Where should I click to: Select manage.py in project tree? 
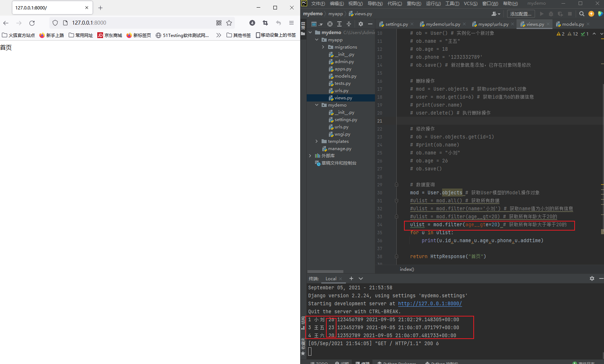(x=339, y=149)
